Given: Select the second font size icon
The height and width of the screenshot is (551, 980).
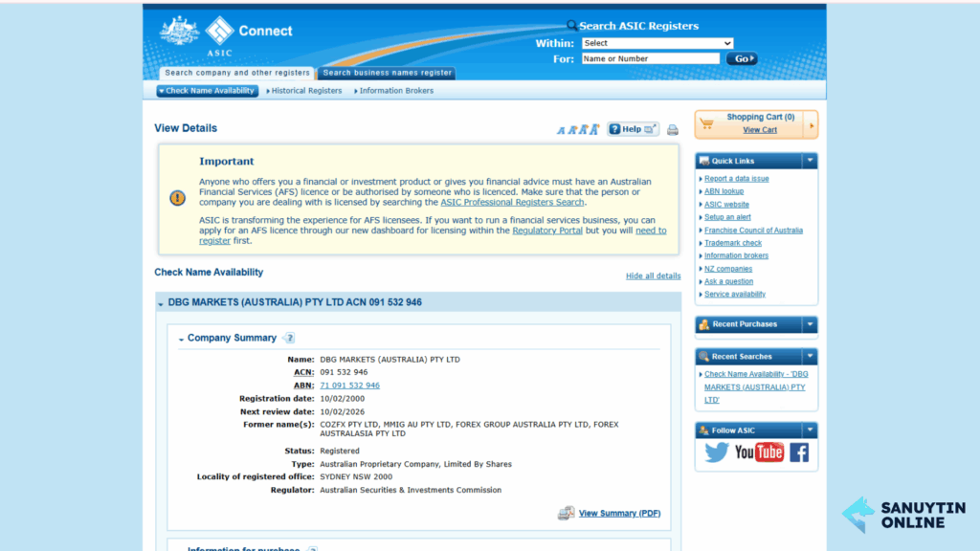Looking at the screenshot, I should pyautogui.click(x=571, y=130).
